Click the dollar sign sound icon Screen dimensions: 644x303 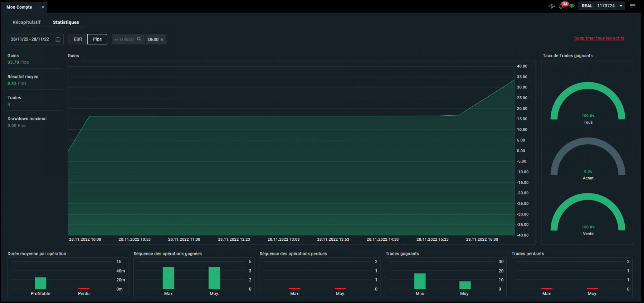552,6
